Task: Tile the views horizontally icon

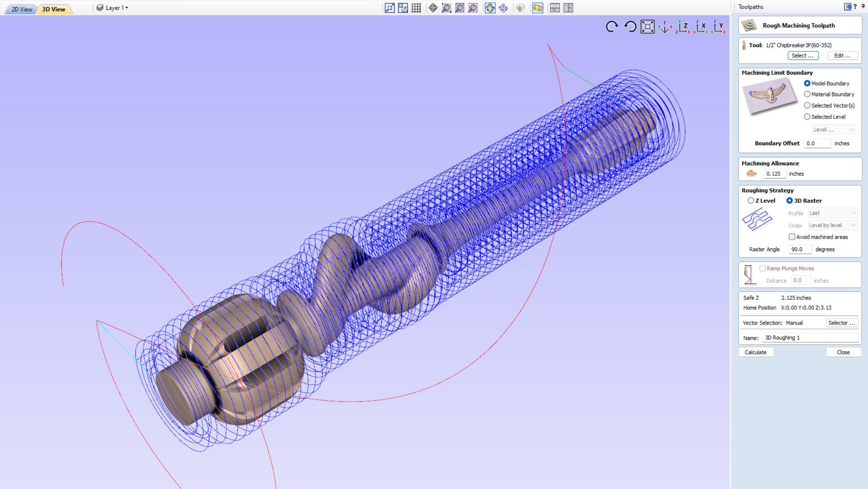Action: tap(555, 8)
